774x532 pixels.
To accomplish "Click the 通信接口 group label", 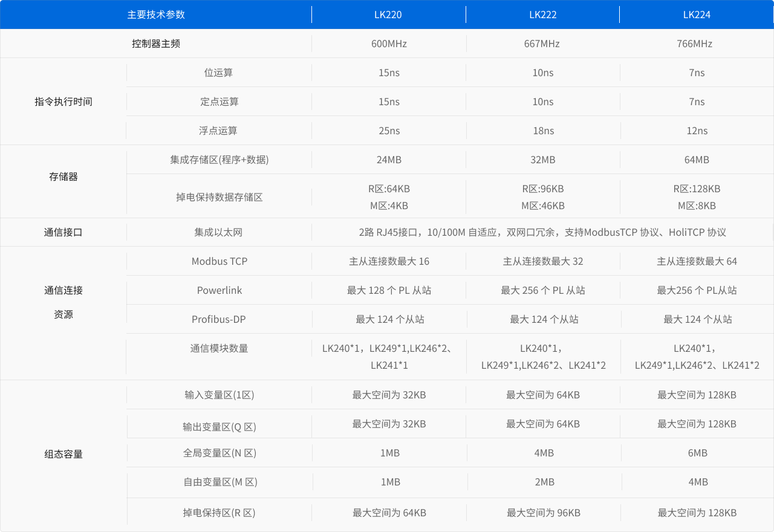I will click(63, 232).
